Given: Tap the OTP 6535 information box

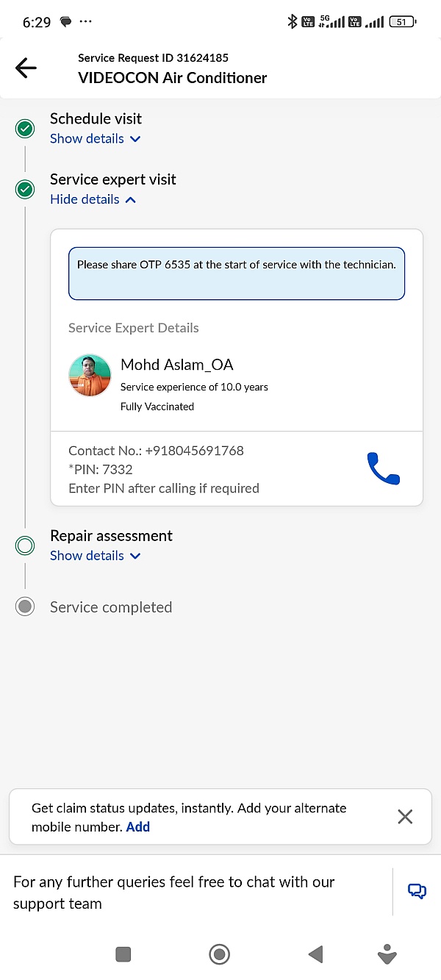Looking at the screenshot, I should point(237,273).
